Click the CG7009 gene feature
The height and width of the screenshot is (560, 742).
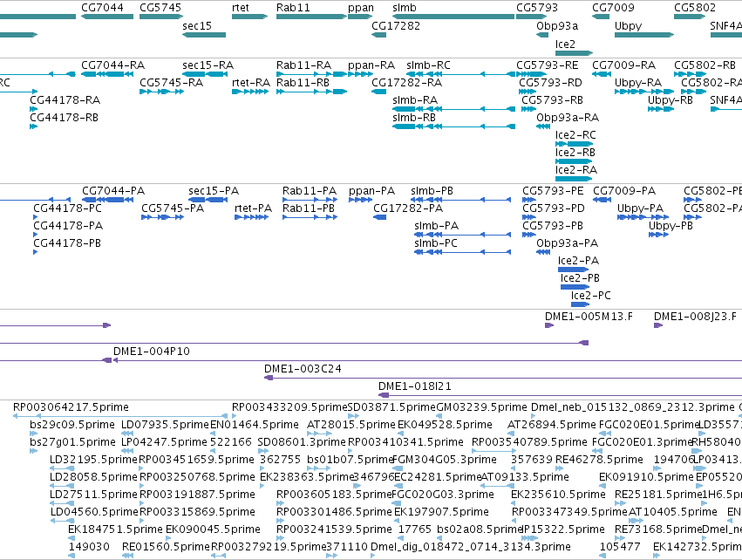coord(601,17)
